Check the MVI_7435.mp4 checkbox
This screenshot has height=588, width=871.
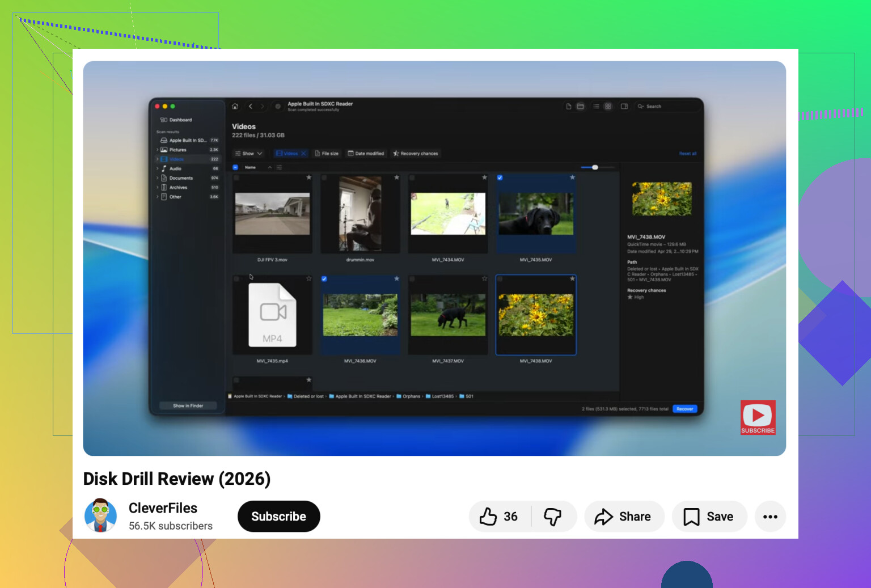(236, 279)
